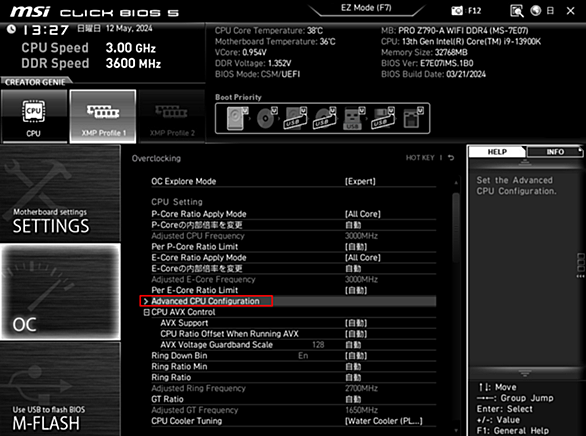Open the BIOS search magnifier icon
Viewport: 586px width, 436px height.
point(516,11)
